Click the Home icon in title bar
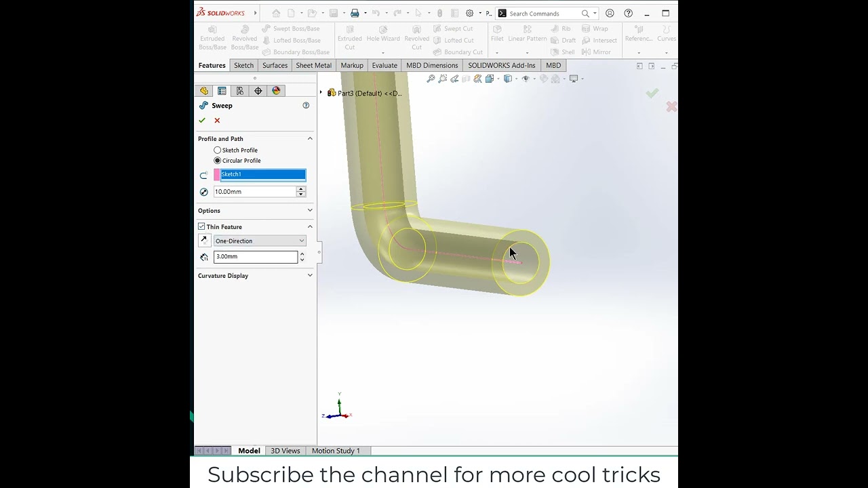The height and width of the screenshot is (488, 868). pos(276,14)
